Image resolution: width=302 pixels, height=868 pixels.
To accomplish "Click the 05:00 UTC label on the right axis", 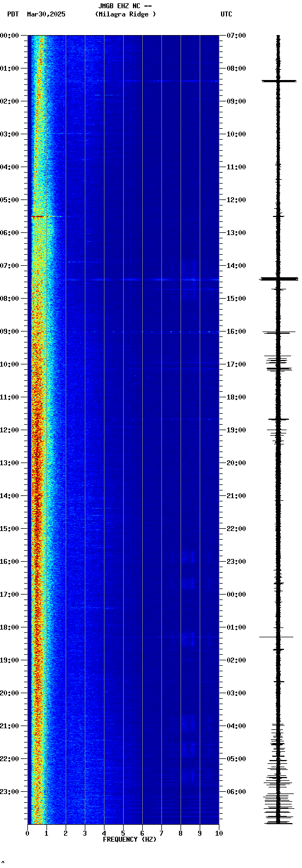I will [236, 759].
